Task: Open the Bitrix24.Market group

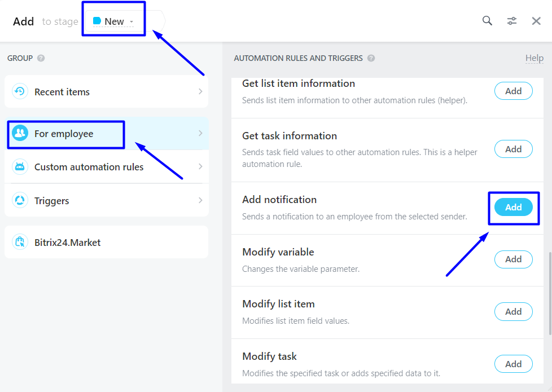Action: click(x=67, y=243)
